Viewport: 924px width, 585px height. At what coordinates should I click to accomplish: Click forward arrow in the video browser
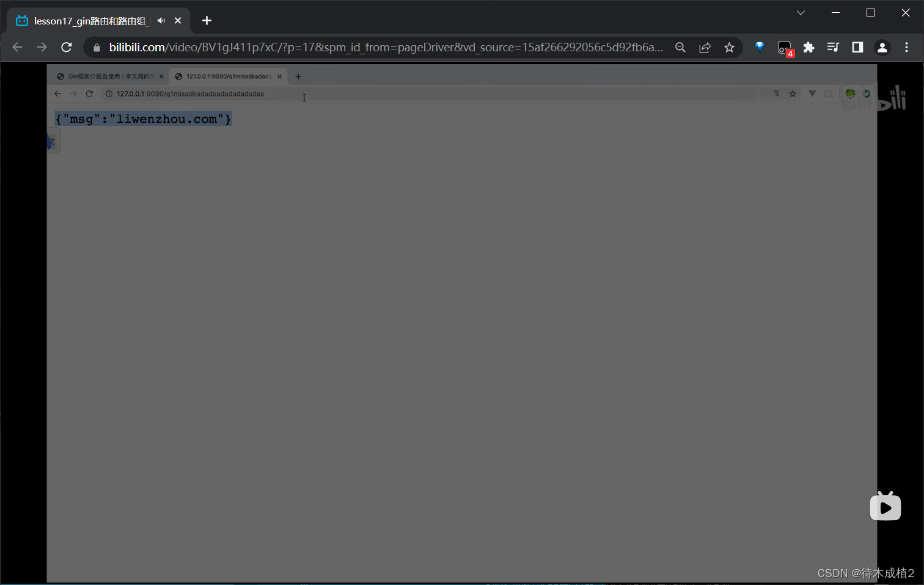(73, 93)
